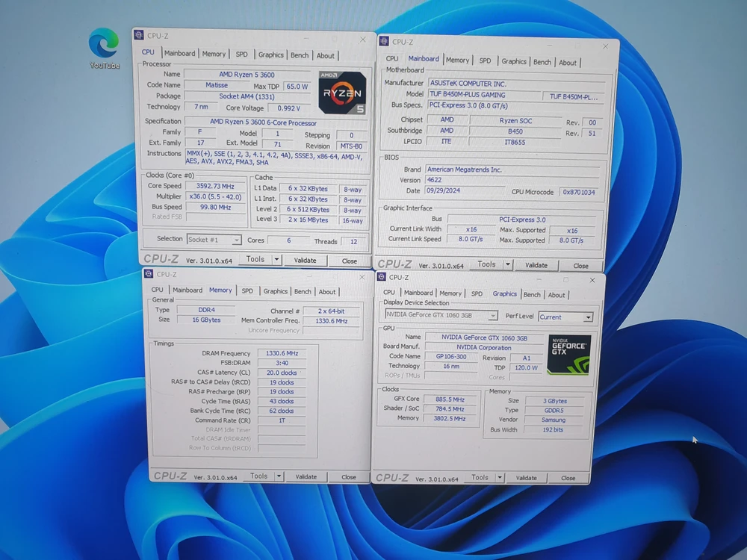The width and height of the screenshot is (747, 560).
Task: Click motherboard model TUF B450M-PLUS GAMING field
Action: tap(483, 95)
